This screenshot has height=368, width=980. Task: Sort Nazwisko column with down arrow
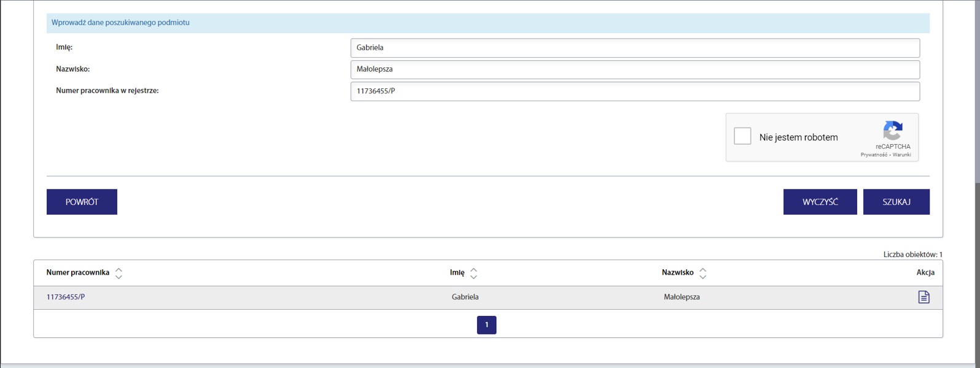703,277
